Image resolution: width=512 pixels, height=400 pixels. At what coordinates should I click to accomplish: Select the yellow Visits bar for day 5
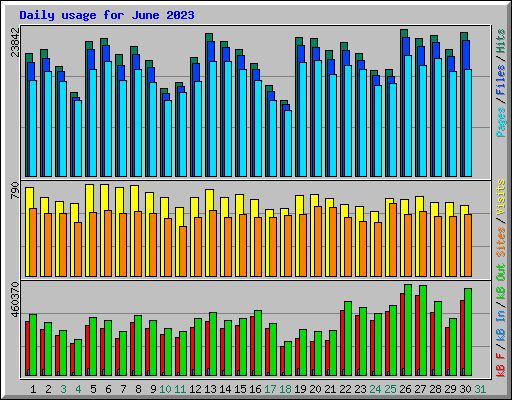(x=89, y=230)
